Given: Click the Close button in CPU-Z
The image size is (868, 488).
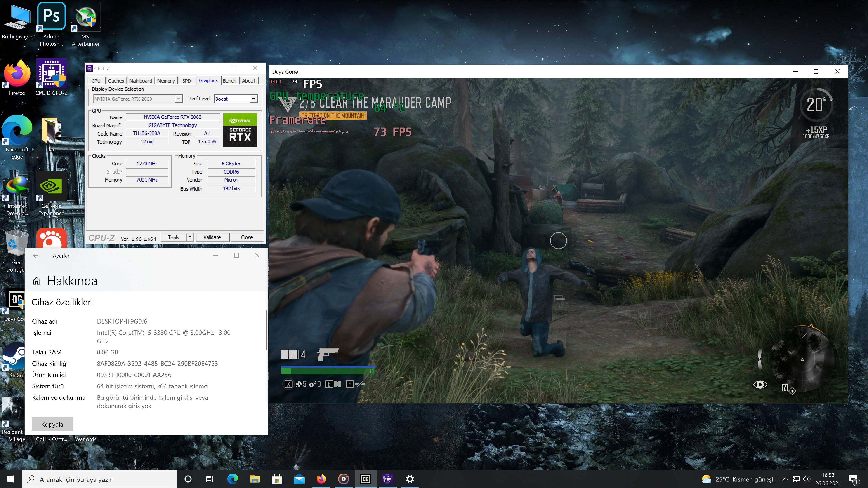Looking at the screenshot, I should (x=247, y=237).
